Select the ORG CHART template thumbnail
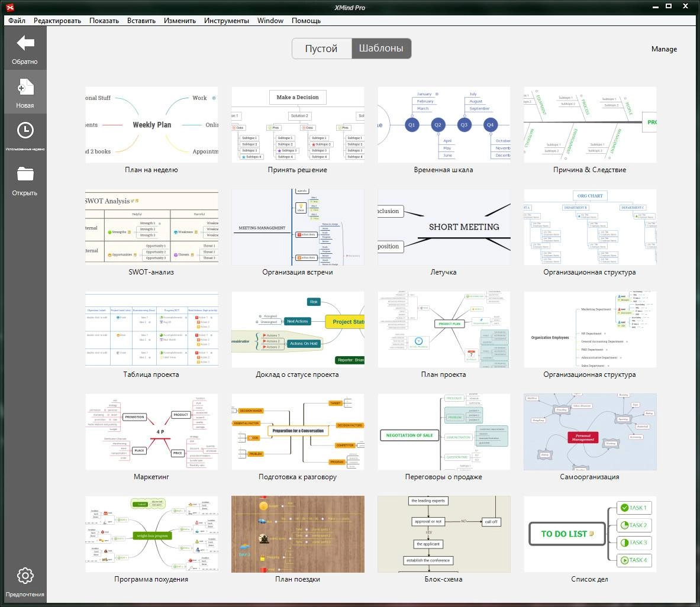700x607 pixels. coord(590,227)
